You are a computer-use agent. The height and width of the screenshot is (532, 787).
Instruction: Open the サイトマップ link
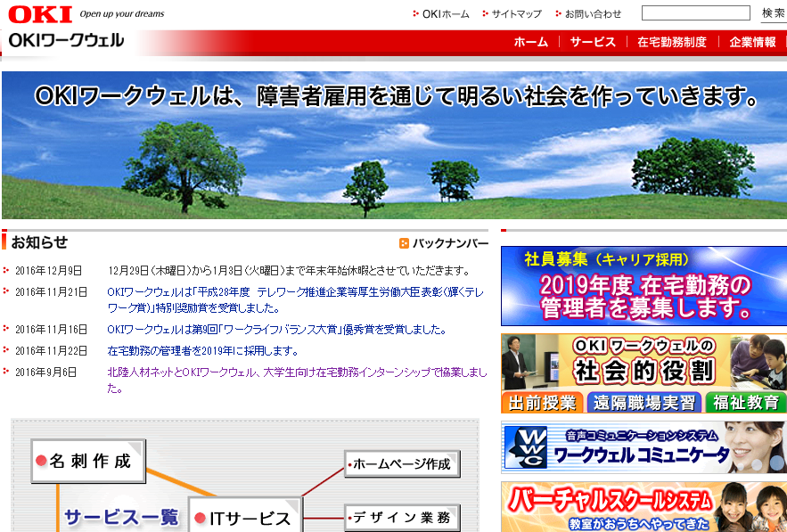(x=516, y=14)
